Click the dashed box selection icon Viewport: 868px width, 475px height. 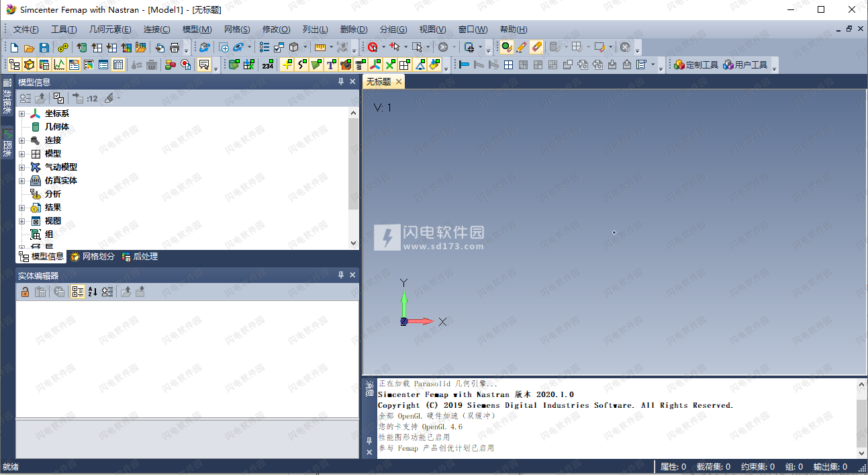coord(417,48)
